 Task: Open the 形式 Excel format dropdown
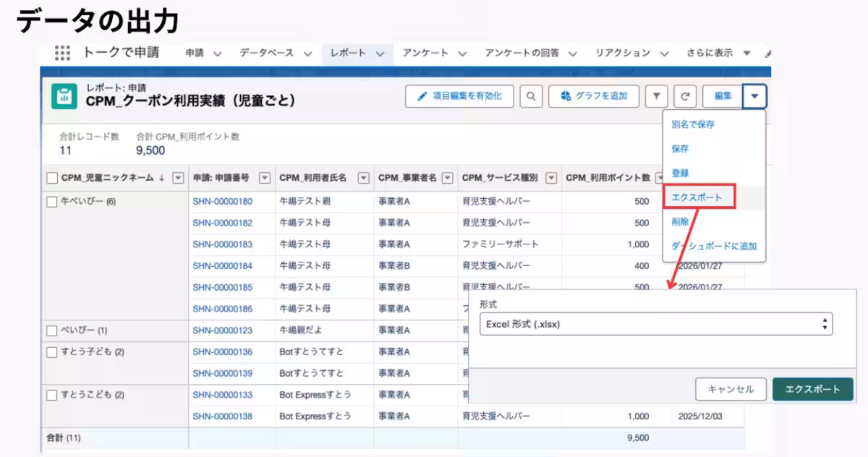click(x=655, y=324)
